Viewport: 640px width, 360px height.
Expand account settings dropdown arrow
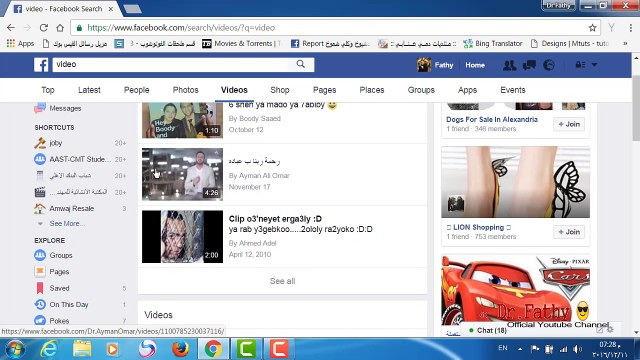pos(594,65)
